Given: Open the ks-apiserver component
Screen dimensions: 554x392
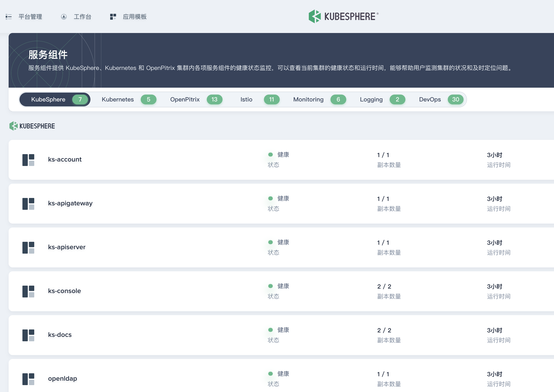Looking at the screenshot, I should (67, 247).
